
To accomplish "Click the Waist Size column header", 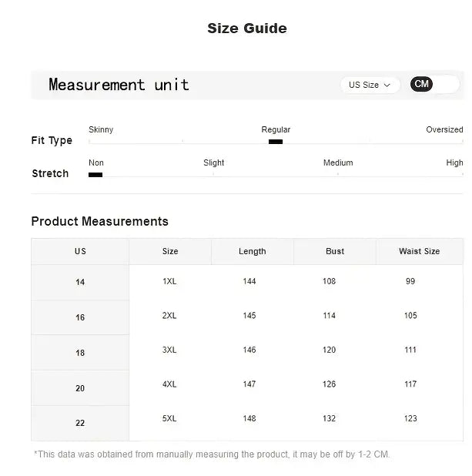I will pos(419,251).
